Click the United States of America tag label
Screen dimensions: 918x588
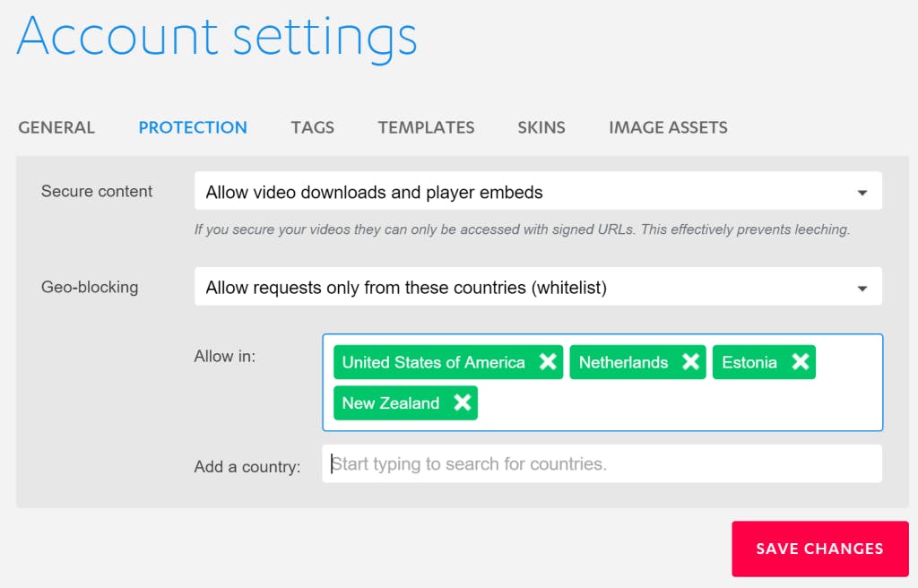[433, 362]
